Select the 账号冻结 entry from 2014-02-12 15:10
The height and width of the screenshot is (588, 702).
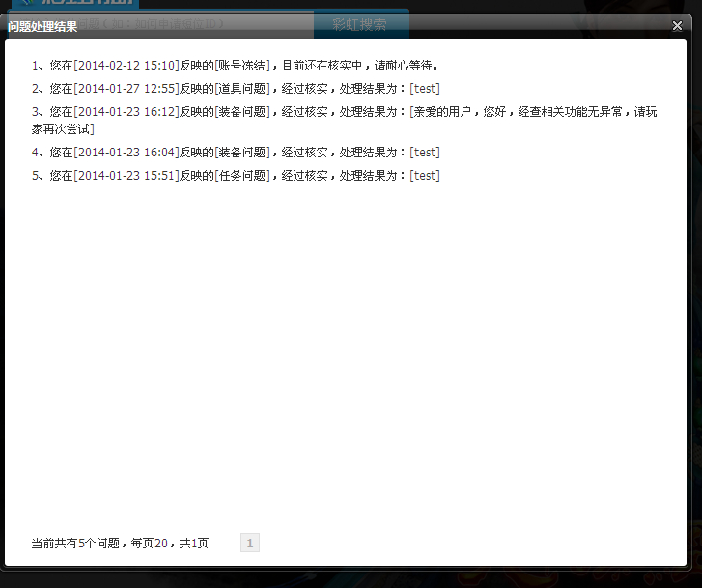(237, 66)
